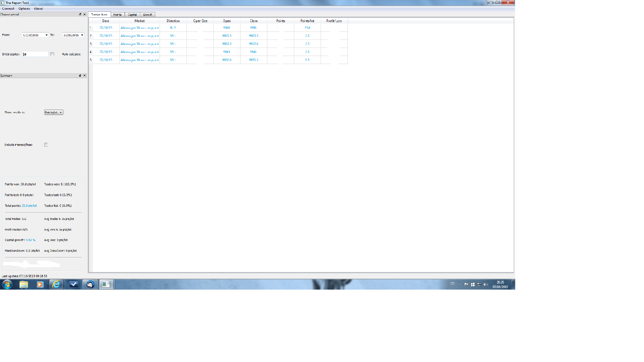Enable the Auto calculate checkbox
This screenshot has width=644, height=362.
coord(52,54)
